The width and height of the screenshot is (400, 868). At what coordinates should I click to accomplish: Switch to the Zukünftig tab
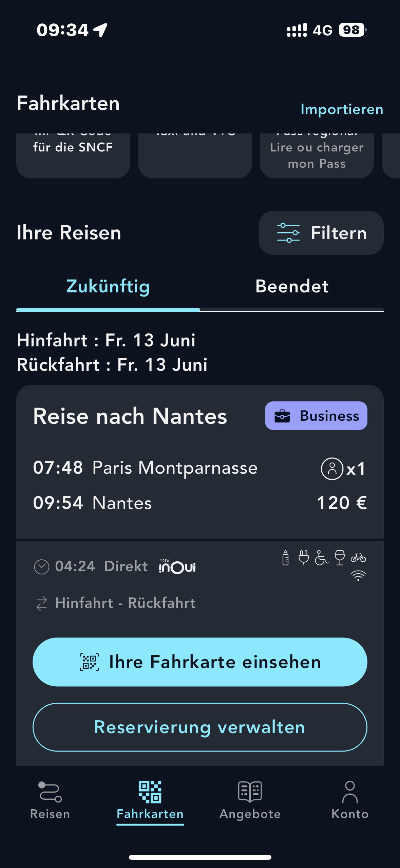[x=108, y=286]
